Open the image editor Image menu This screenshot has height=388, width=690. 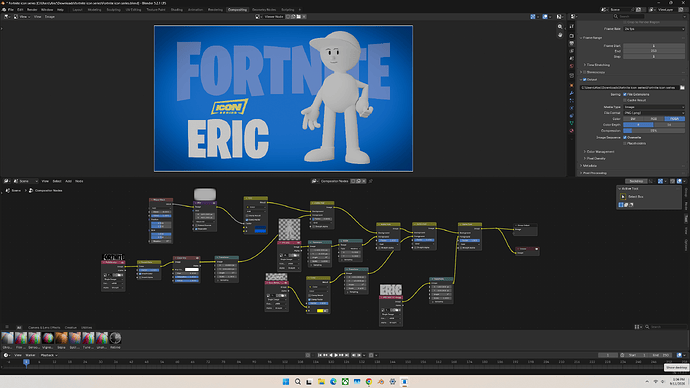pyautogui.click(x=50, y=17)
